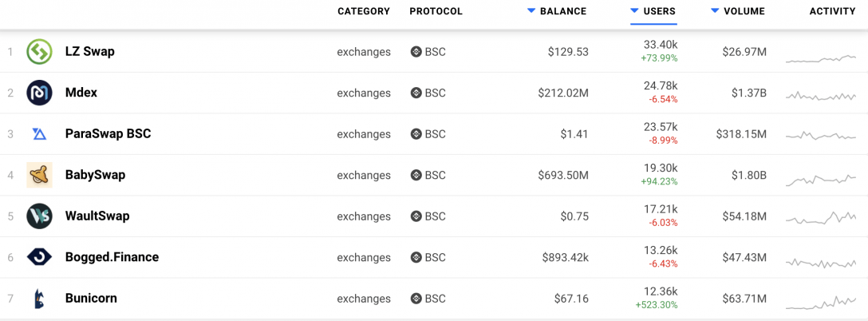
Task: Open the Bogged.Finance name link
Action: click(x=112, y=256)
